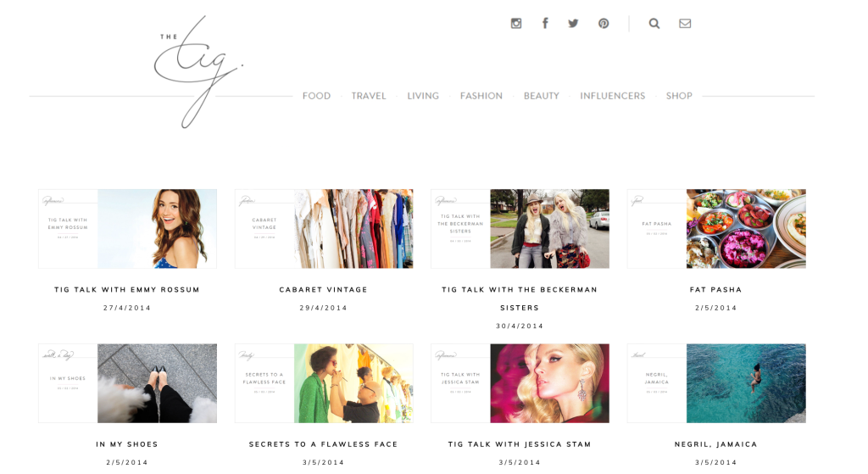Click the search magnifier icon

654,23
